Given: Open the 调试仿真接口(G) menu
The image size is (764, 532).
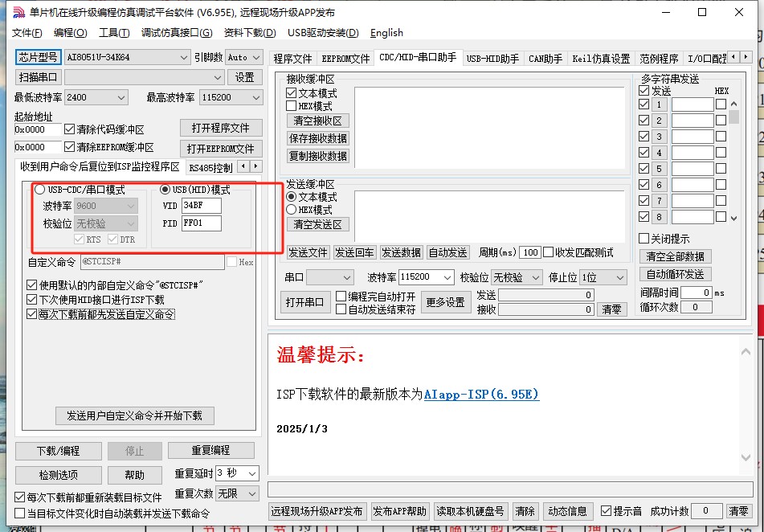Looking at the screenshot, I should pos(177,33).
